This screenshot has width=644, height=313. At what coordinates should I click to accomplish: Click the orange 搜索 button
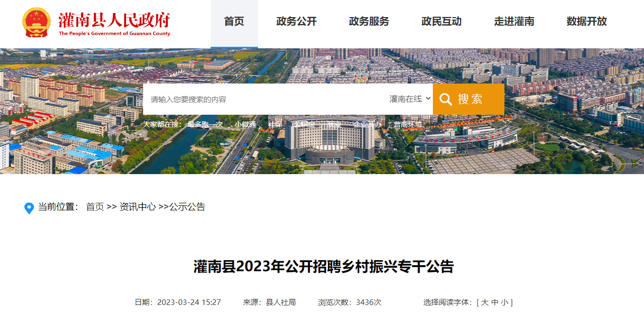point(469,99)
